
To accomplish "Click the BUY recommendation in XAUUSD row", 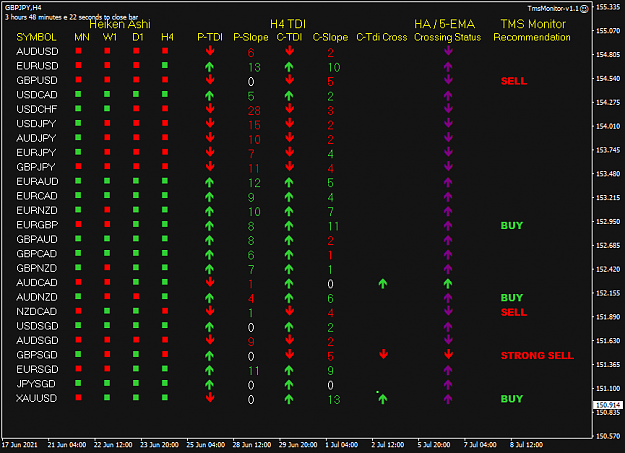I will point(512,399).
